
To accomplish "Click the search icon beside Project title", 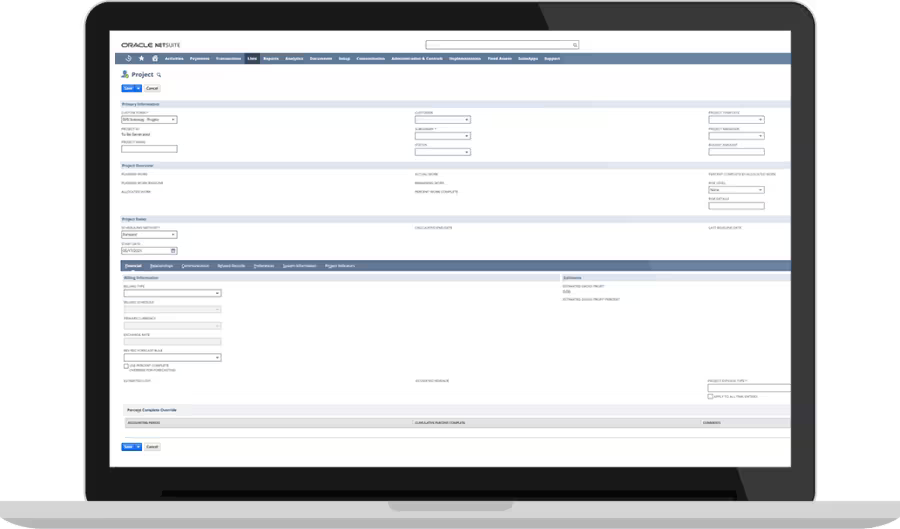I will [x=158, y=75].
